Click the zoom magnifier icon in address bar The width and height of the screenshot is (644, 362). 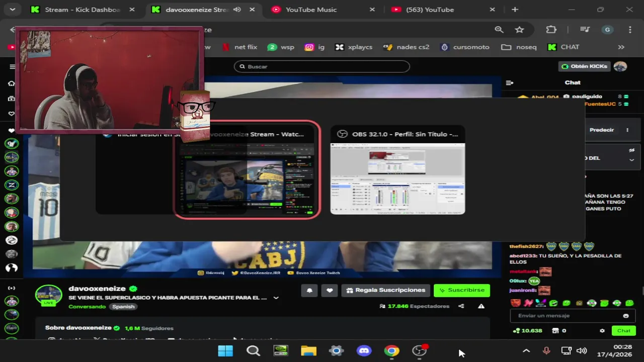(x=499, y=30)
